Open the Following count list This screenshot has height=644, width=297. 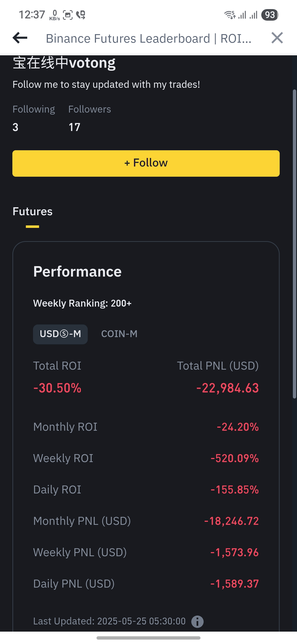coord(15,127)
